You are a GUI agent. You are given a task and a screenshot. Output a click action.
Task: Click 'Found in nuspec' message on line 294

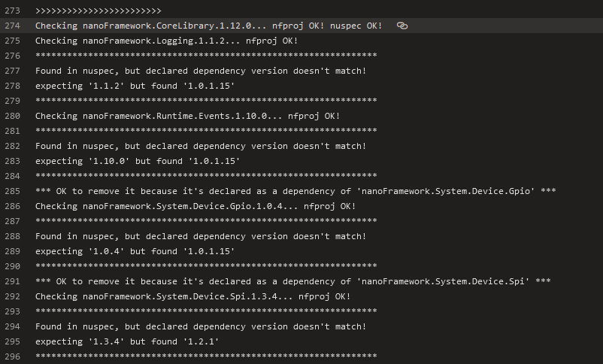(x=201, y=326)
